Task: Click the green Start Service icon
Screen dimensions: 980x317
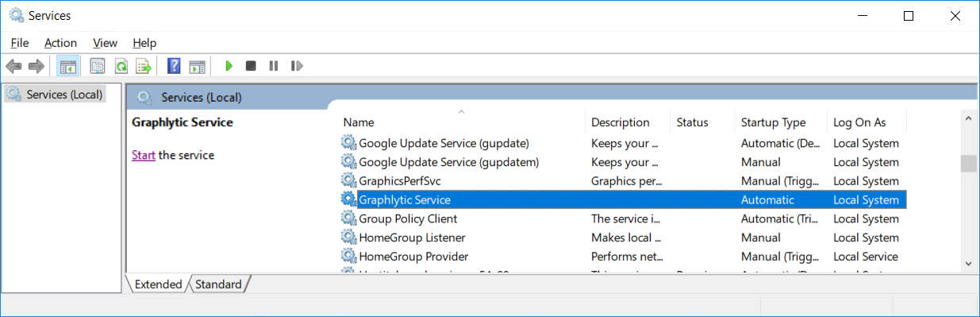Action: [229, 66]
